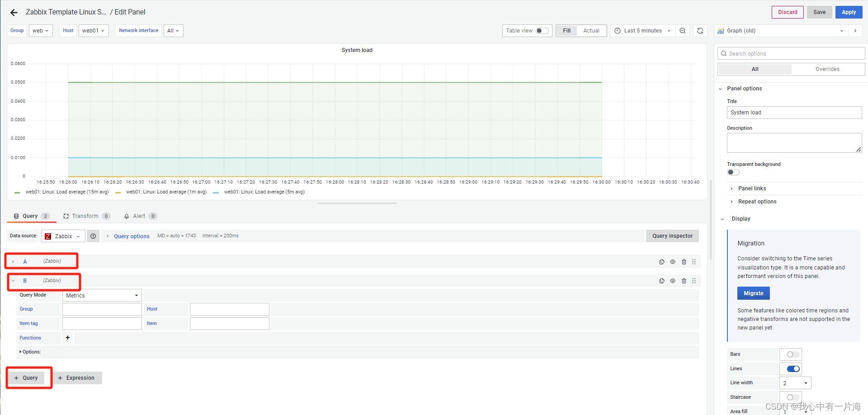Open the Zabbix data source dropdown
Image resolution: width=868 pixels, height=415 pixels.
tap(63, 236)
